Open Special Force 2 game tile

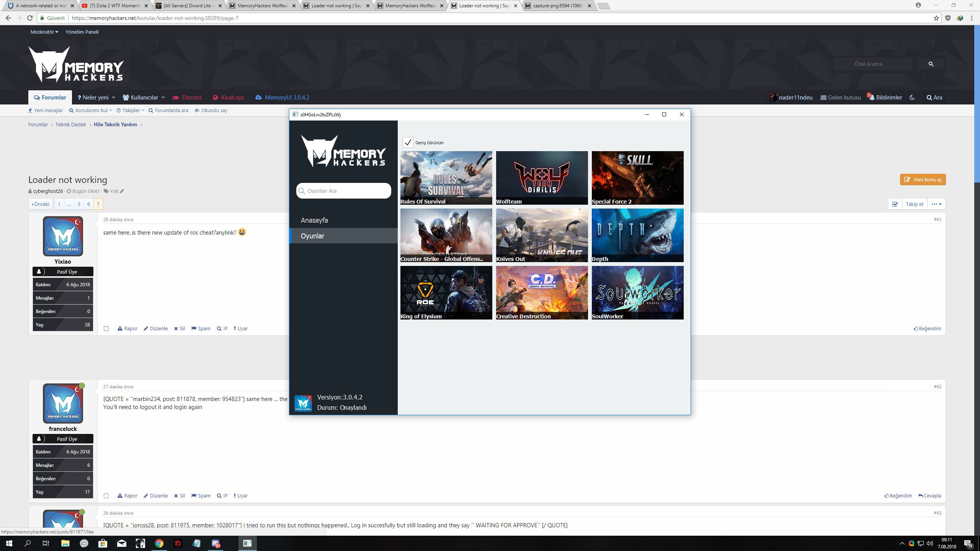coord(638,178)
